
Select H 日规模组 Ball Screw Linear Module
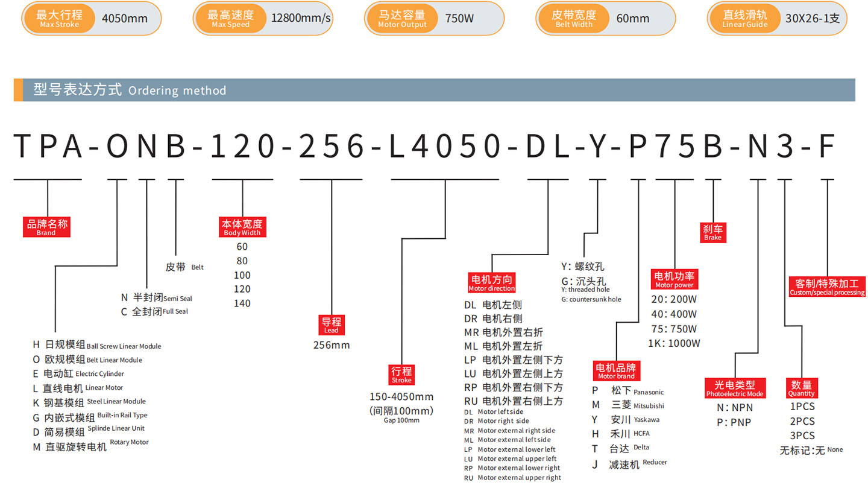[97, 345]
